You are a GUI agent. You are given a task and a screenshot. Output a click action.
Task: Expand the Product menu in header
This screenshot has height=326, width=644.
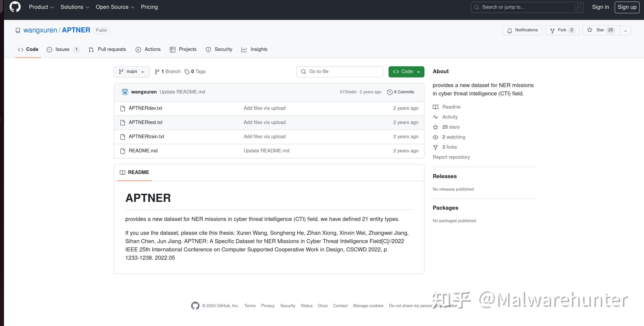point(41,7)
